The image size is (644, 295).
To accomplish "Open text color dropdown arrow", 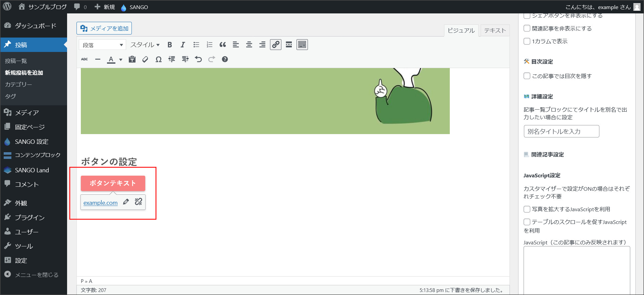I will pyautogui.click(x=121, y=60).
